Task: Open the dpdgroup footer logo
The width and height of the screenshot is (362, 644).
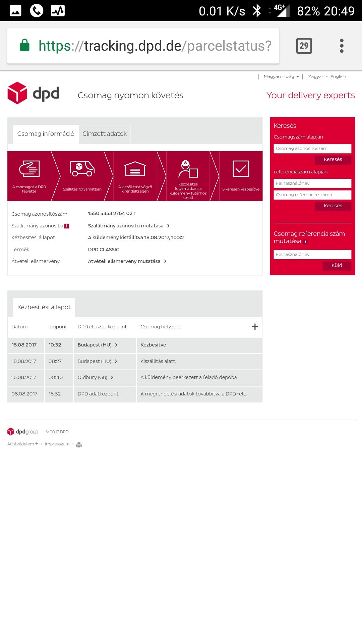Action: (x=23, y=432)
